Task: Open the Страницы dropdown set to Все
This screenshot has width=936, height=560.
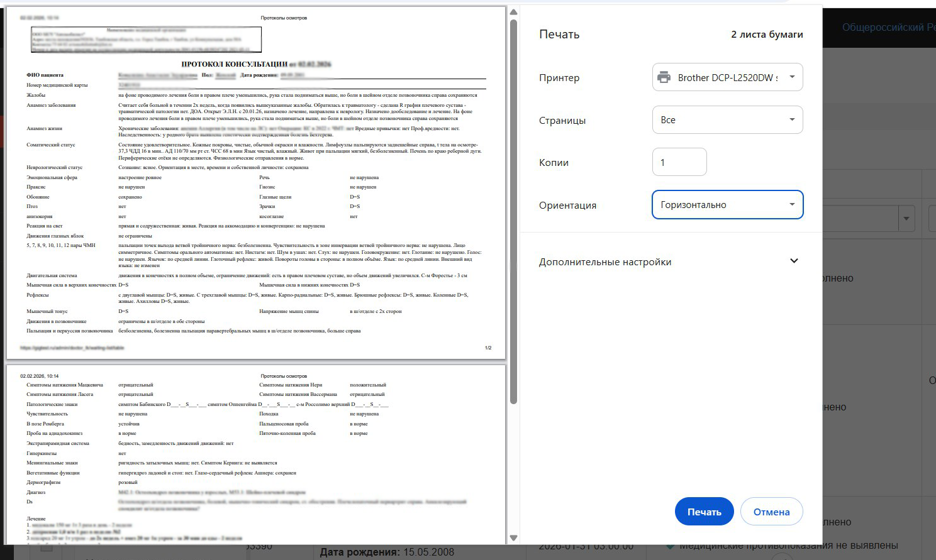Action: (x=727, y=119)
